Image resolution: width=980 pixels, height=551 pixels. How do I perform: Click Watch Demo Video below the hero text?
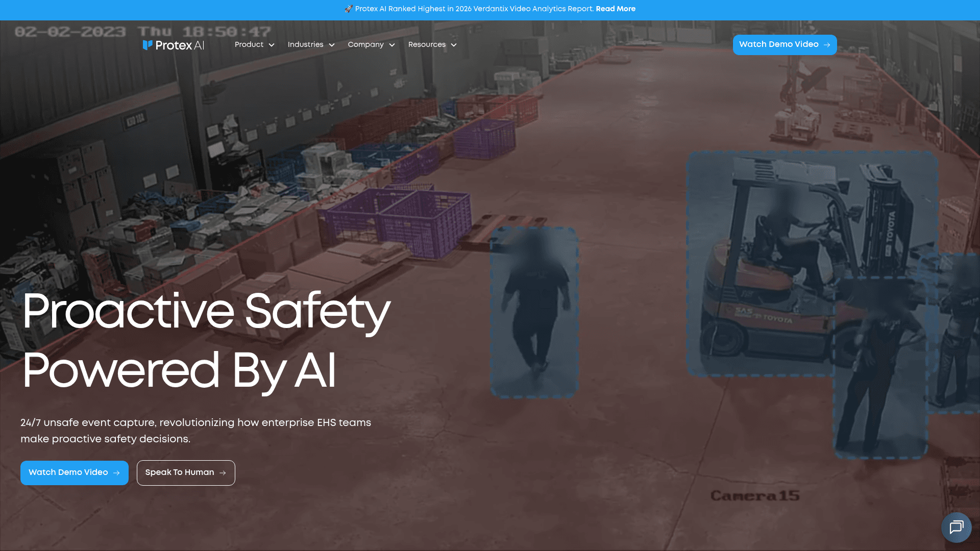coord(75,472)
